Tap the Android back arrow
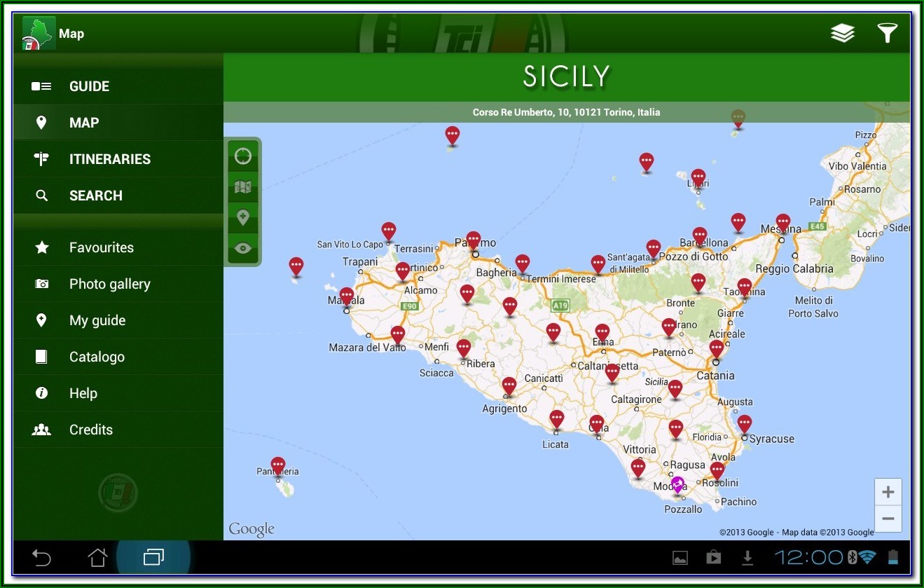 coord(42,558)
